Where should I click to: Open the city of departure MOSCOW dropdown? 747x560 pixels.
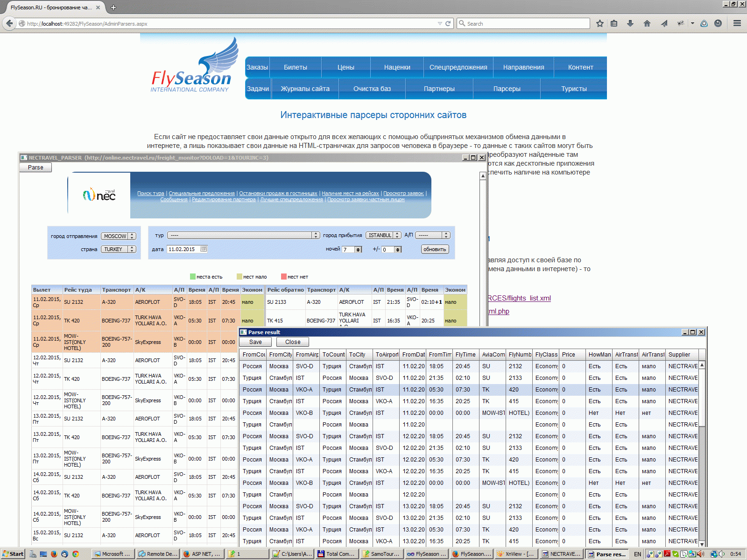(x=119, y=236)
